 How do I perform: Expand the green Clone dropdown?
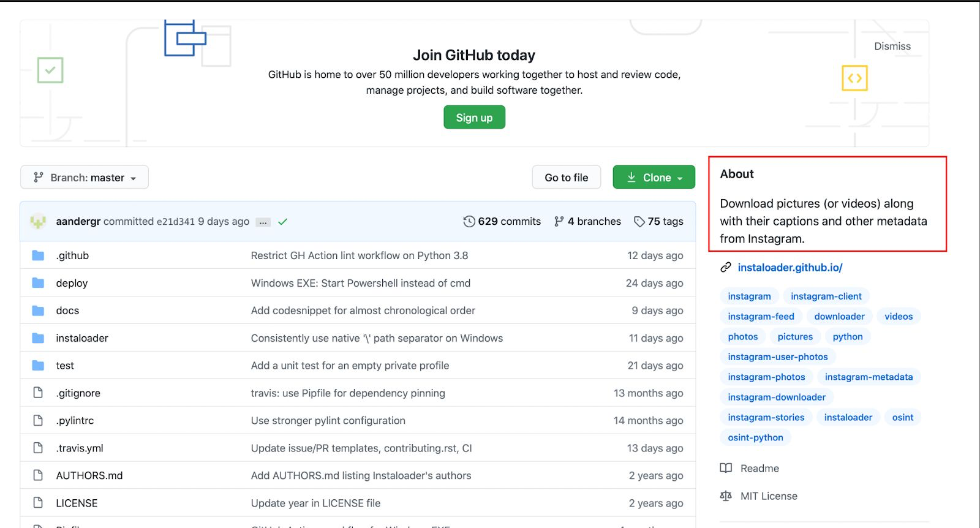coord(654,178)
